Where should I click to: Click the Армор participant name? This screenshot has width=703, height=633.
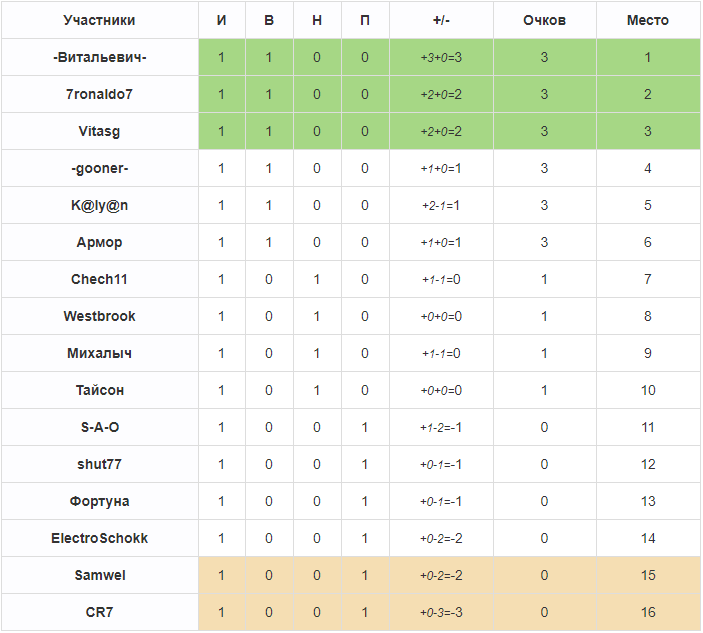(99, 243)
